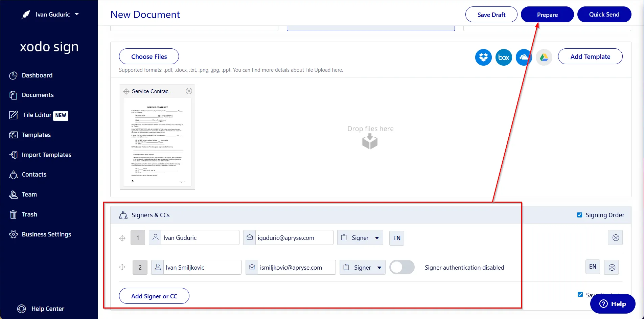
Task: Open Signer role dropdown for Ivan Guduric
Action: point(360,237)
